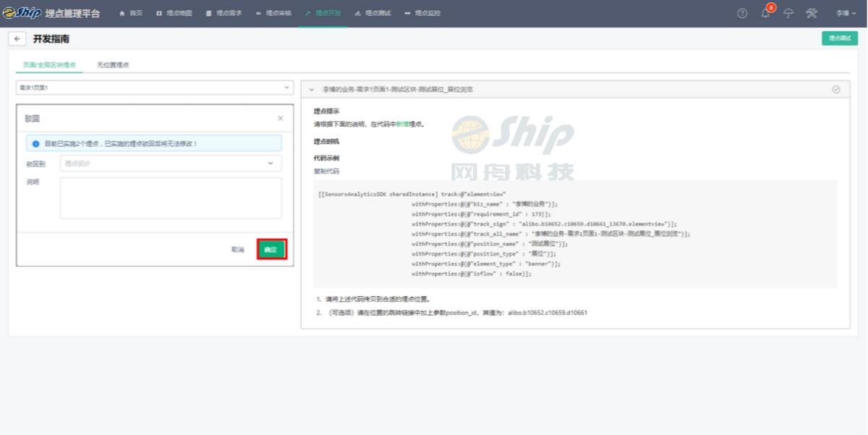Open the 李博 user account menu

(x=846, y=14)
